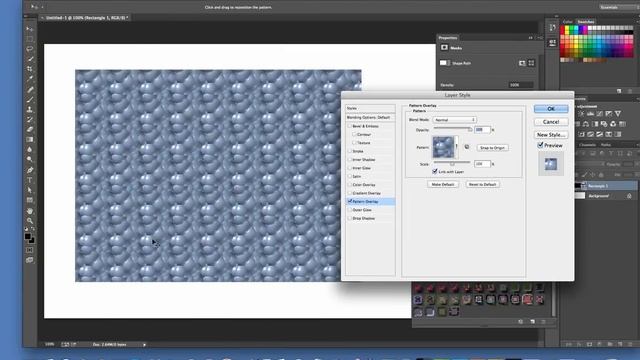This screenshot has width=640, height=360.
Task: Switch to the Paths tab
Action: tap(606, 145)
